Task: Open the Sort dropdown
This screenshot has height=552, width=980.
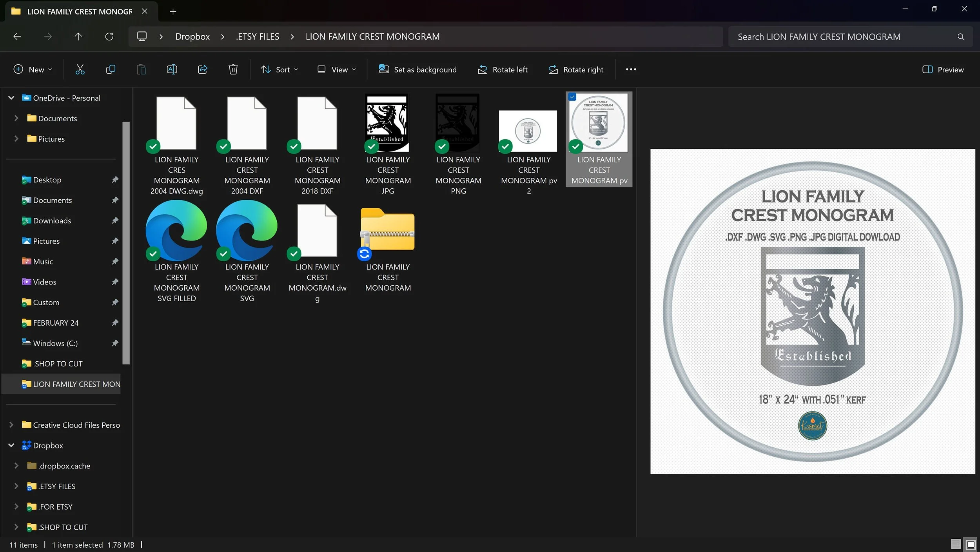Action: 279,69
